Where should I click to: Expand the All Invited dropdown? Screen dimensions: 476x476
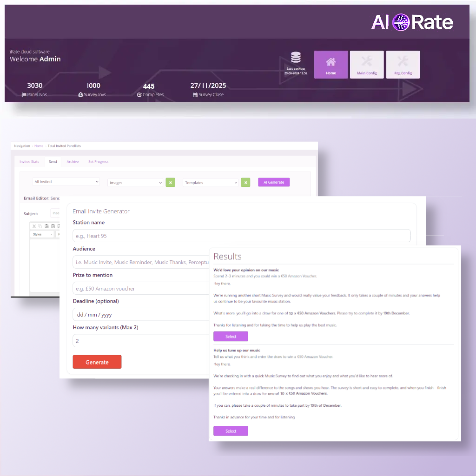pyautogui.click(x=66, y=182)
